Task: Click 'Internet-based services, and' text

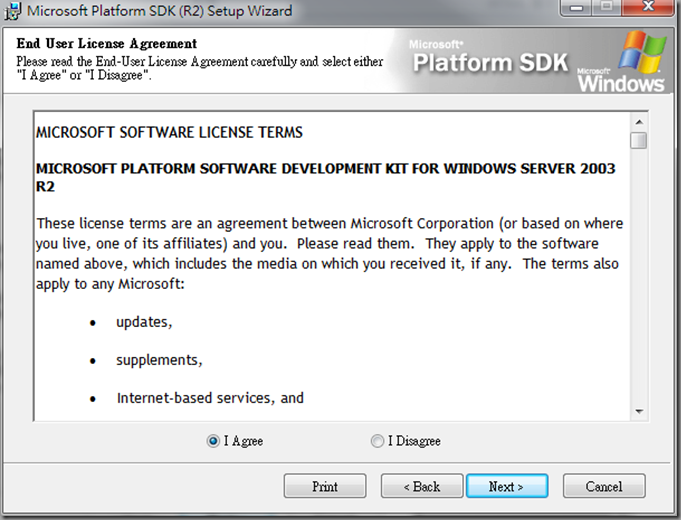Action: pyautogui.click(x=210, y=398)
